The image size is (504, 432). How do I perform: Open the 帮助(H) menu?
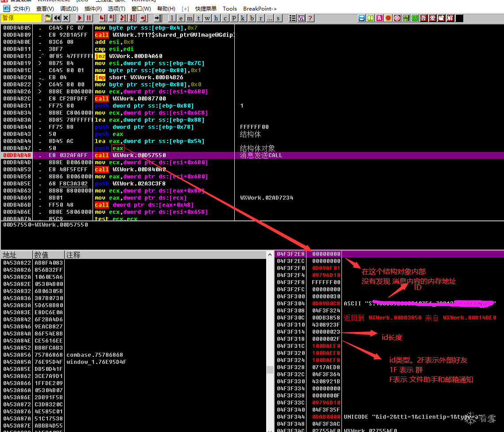click(166, 9)
